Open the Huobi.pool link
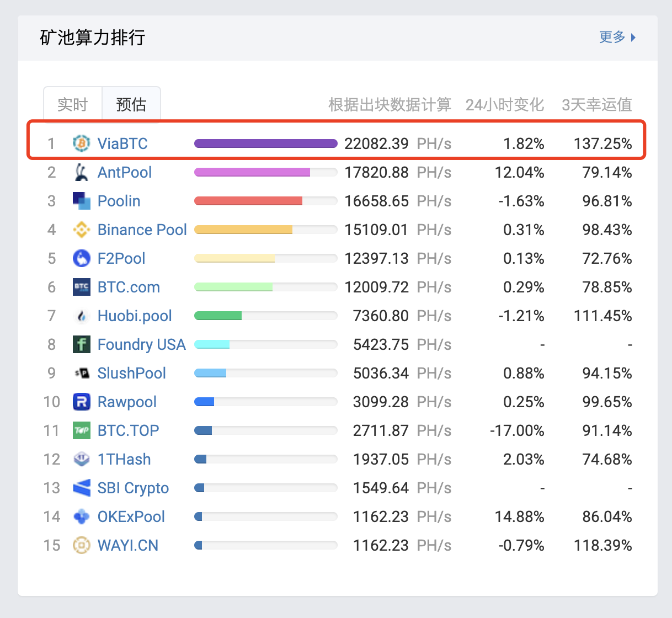This screenshot has width=672, height=618. [x=135, y=316]
